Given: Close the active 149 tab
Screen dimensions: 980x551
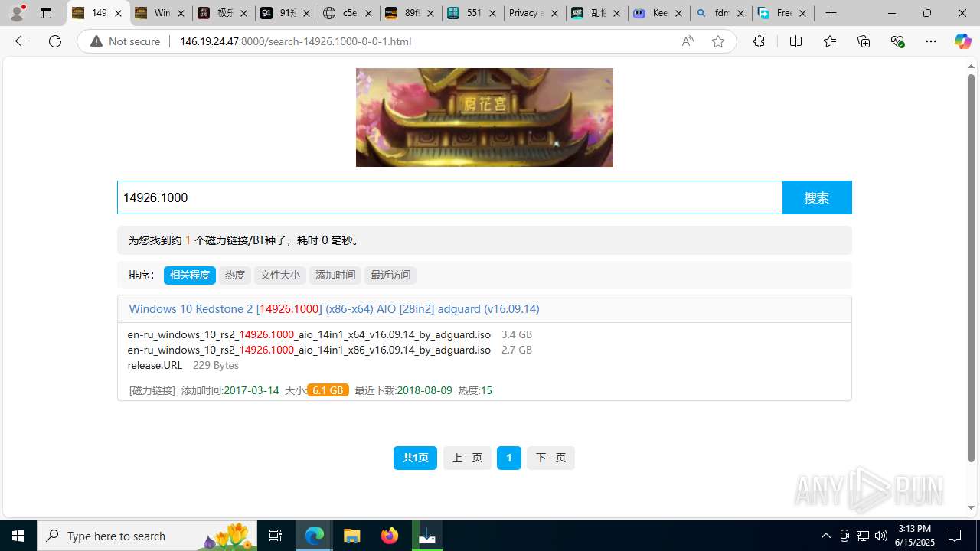Looking at the screenshot, I should 118,13.
